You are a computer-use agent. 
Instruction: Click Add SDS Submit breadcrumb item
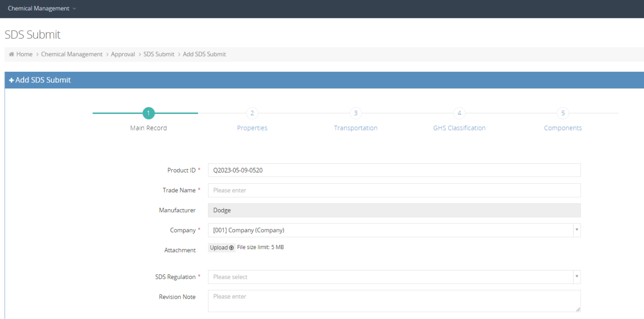[205, 54]
